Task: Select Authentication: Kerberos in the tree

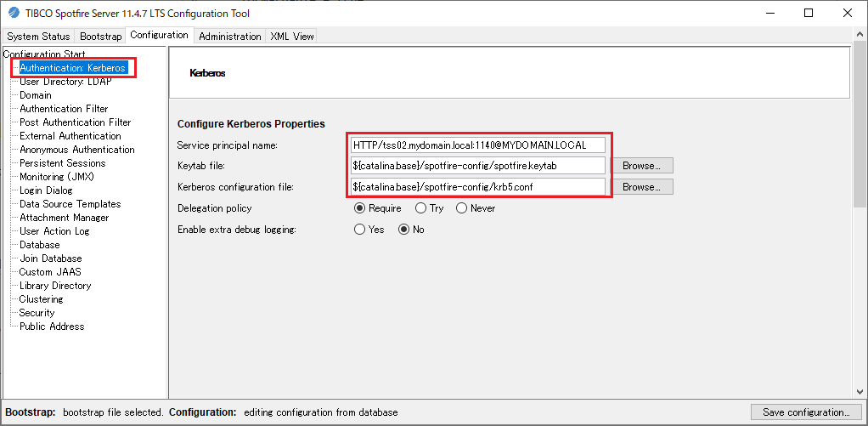Action: pyautogui.click(x=73, y=68)
